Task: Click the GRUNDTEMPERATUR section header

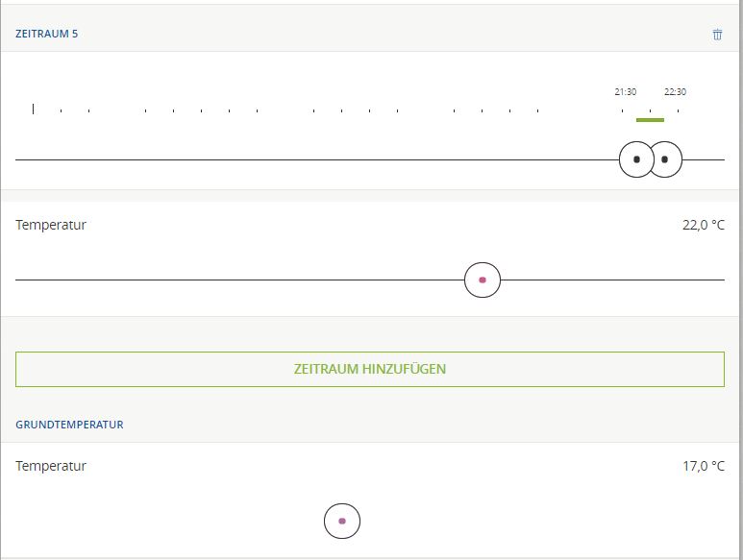Action: pyautogui.click(x=69, y=424)
